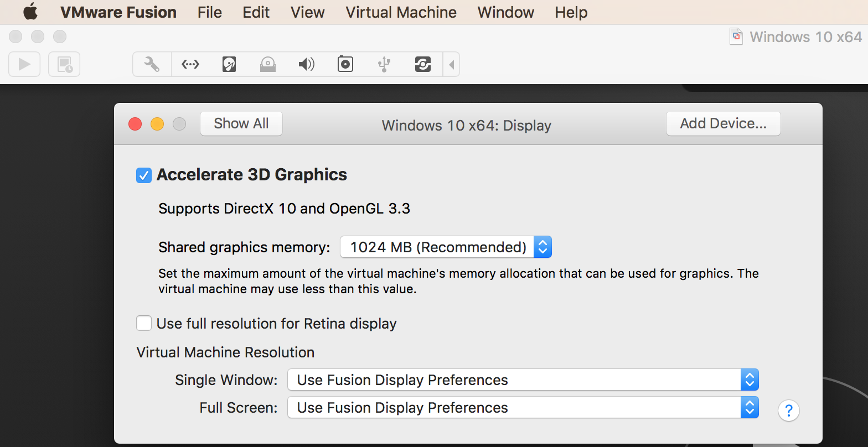
Task: Click the 'Windows 10 x64: Display' title
Action: point(467,126)
